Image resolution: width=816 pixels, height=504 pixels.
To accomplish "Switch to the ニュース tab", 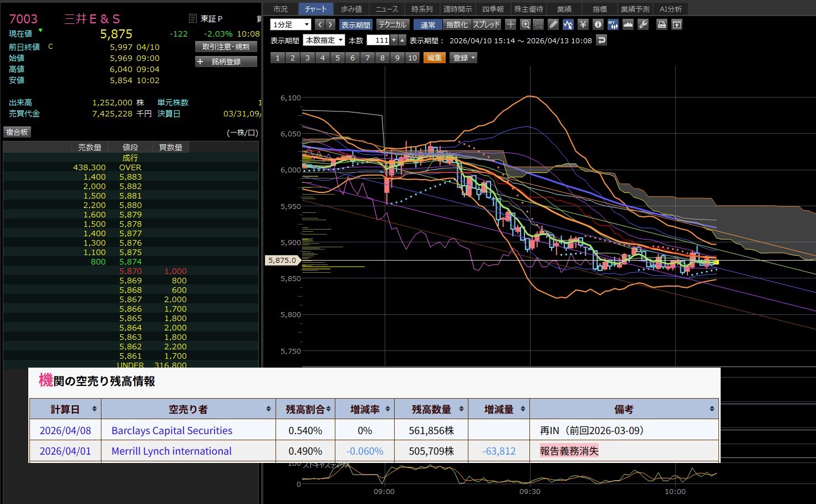I will click(386, 9).
